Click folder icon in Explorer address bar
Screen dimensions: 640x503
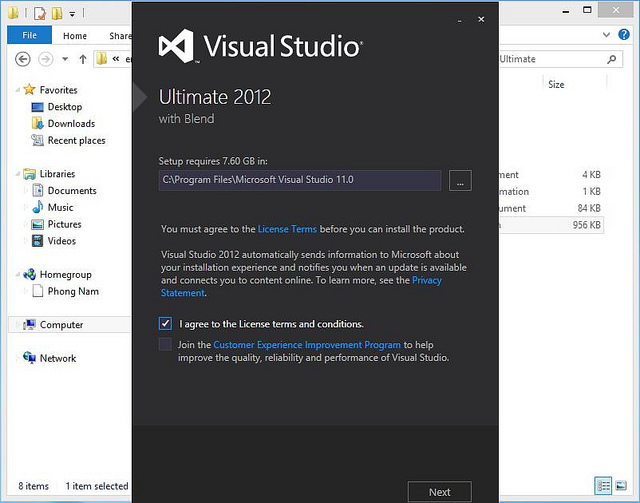pyautogui.click(x=102, y=59)
